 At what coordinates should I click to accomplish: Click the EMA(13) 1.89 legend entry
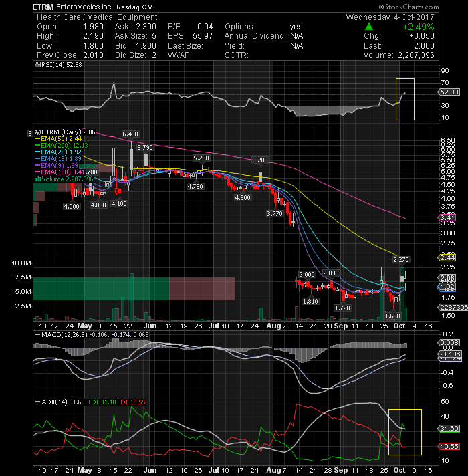tap(58, 158)
